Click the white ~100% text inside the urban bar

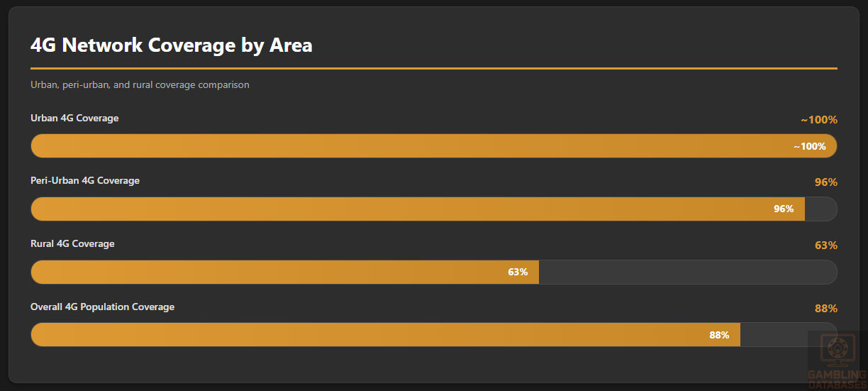click(x=809, y=147)
